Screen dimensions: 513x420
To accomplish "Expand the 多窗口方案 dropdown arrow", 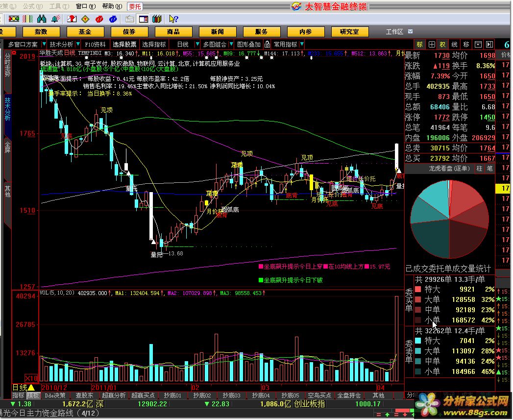I will tap(44, 44).
